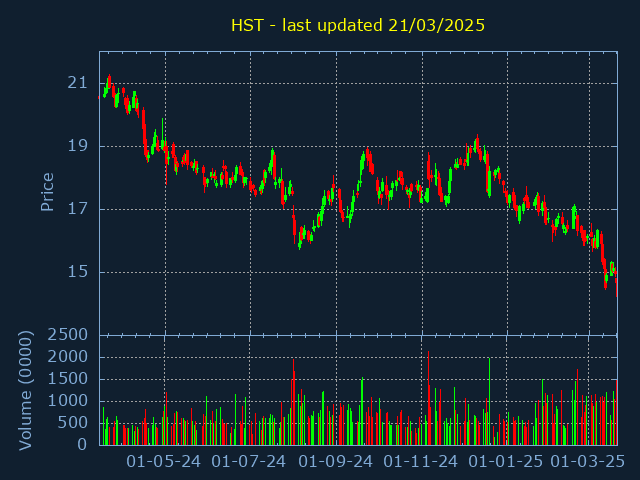
Task: Click date label 01-07-24
Action: [249, 462]
